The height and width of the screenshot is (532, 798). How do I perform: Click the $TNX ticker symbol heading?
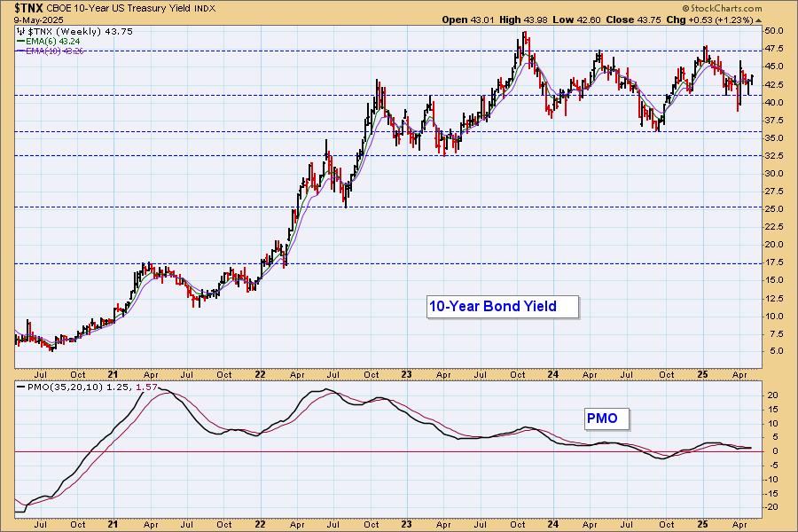(29, 8)
